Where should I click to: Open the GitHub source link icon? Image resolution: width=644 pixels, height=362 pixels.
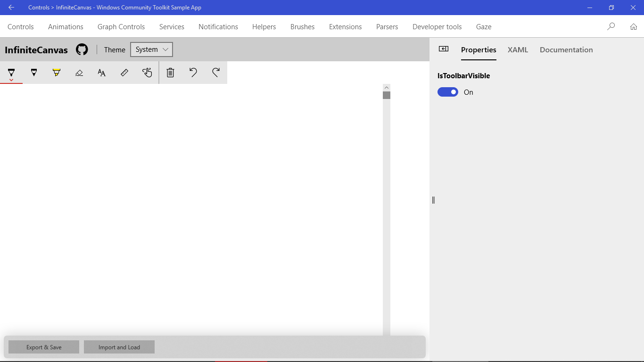[x=82, y=49]
